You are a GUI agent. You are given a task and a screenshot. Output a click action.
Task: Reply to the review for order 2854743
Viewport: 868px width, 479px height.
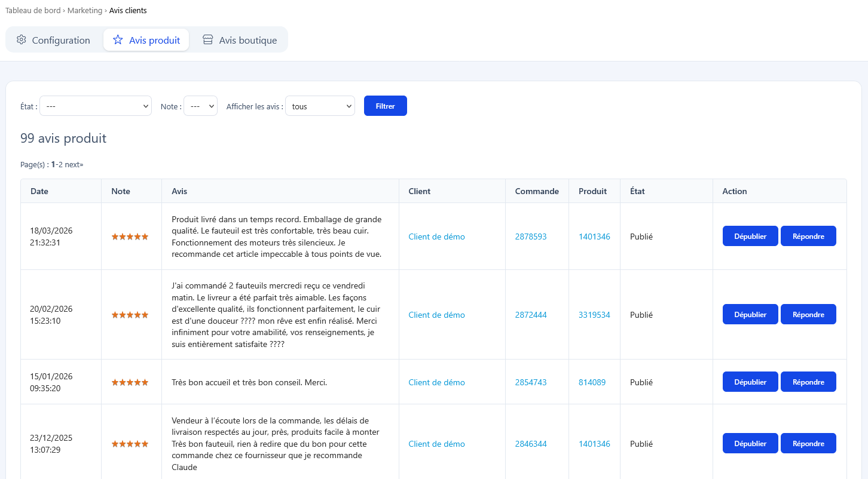click(808, 382)
